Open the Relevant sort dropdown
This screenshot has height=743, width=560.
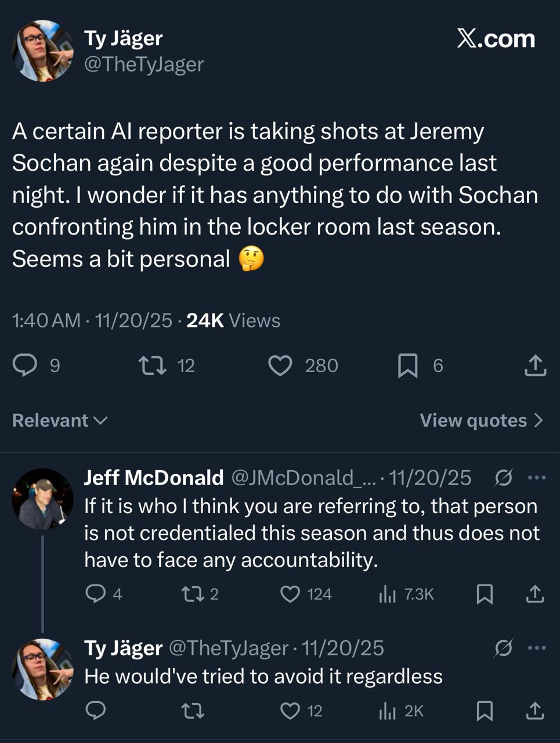60,420
